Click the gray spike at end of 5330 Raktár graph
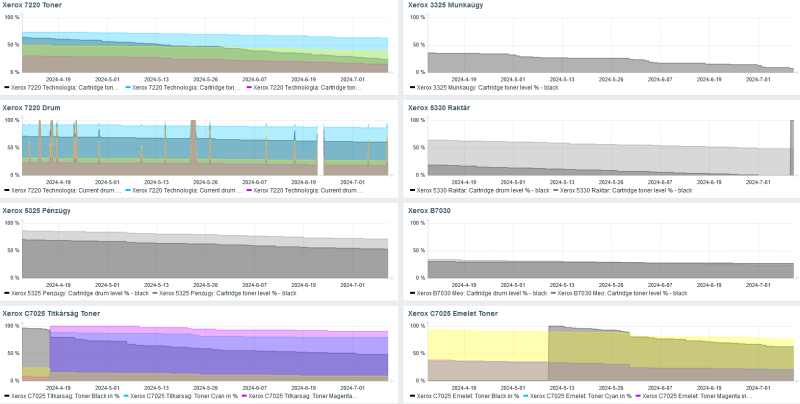Image resolution: width=800 pixels, height=404 pixels. [792, 147]
